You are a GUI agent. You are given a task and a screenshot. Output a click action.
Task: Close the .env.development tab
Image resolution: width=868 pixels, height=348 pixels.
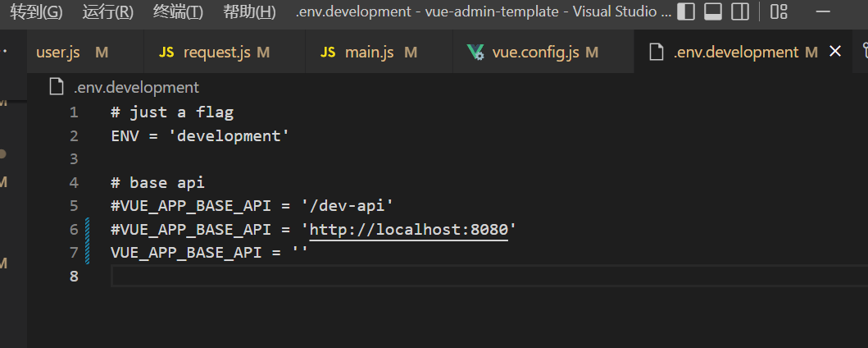835,52
